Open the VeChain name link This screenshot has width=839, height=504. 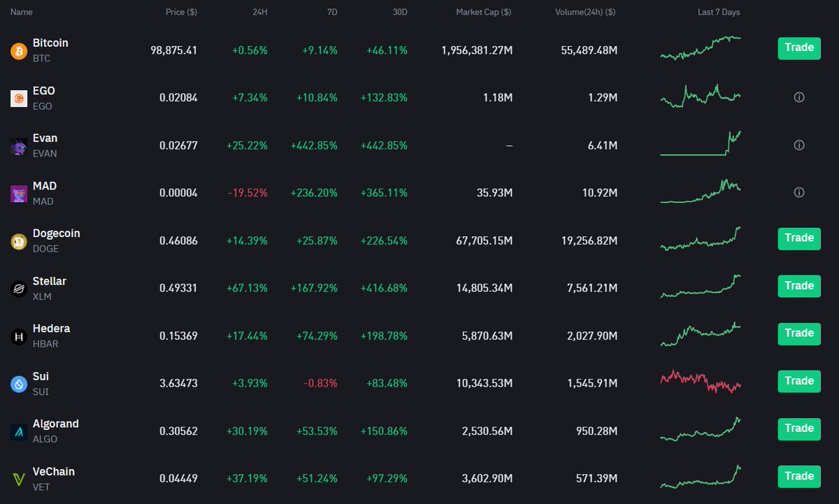click(x=54, y=471)
